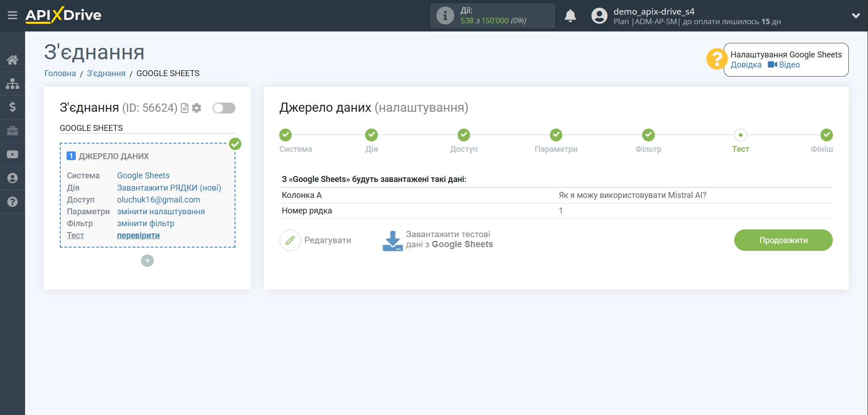Click the перевірити link in the Тест row
The width and height of the screenshot is (868, 415).
tap(138, 235)
